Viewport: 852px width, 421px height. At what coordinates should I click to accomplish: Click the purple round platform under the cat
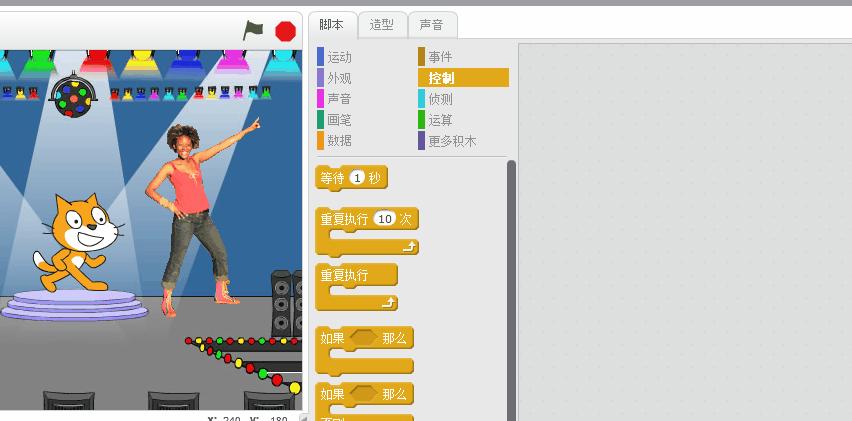(x=74, y=305)
